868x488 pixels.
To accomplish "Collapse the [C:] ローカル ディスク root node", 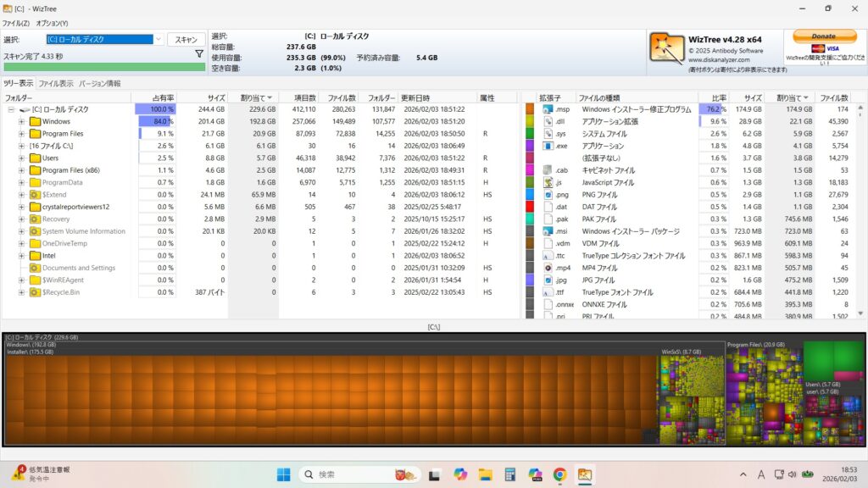I will [x=11, y=109].
